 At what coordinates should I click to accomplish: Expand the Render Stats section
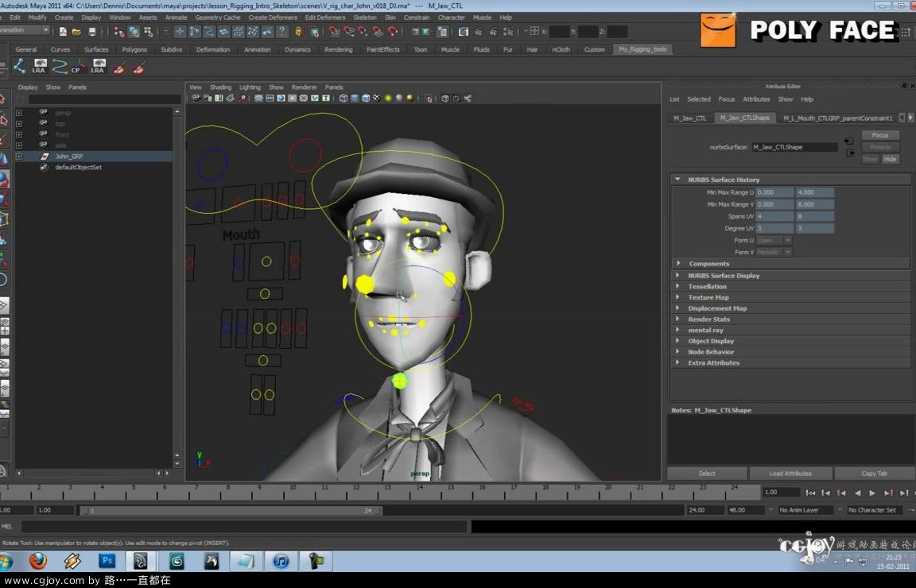677,319
